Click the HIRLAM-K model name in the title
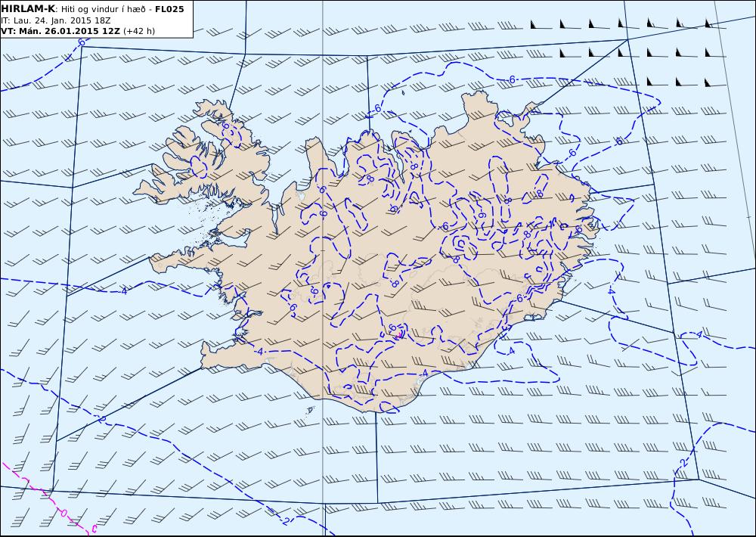 click(28, 9)
